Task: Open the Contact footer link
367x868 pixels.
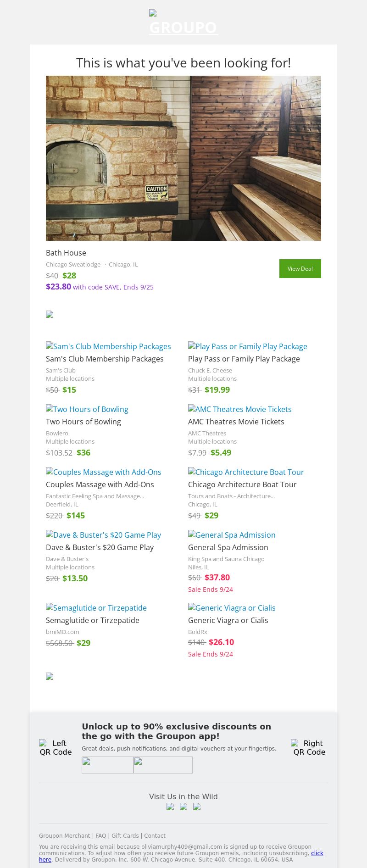Action: point(155,836)
